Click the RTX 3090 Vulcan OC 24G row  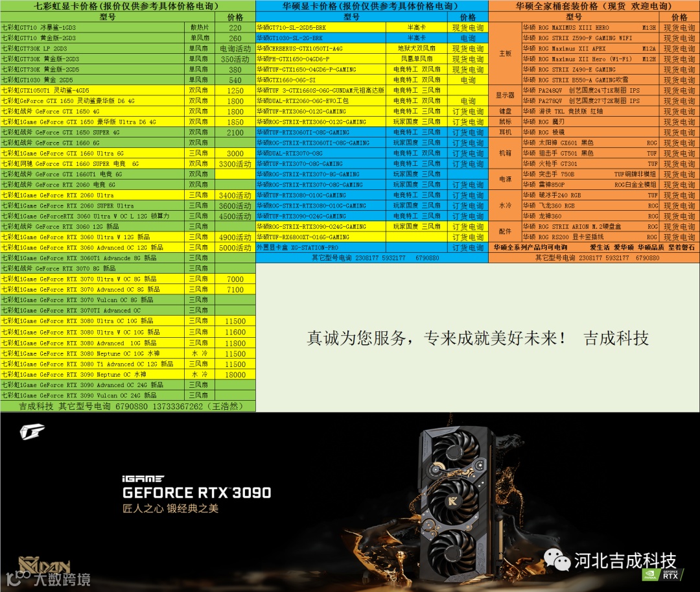click(x=128, y=395)
